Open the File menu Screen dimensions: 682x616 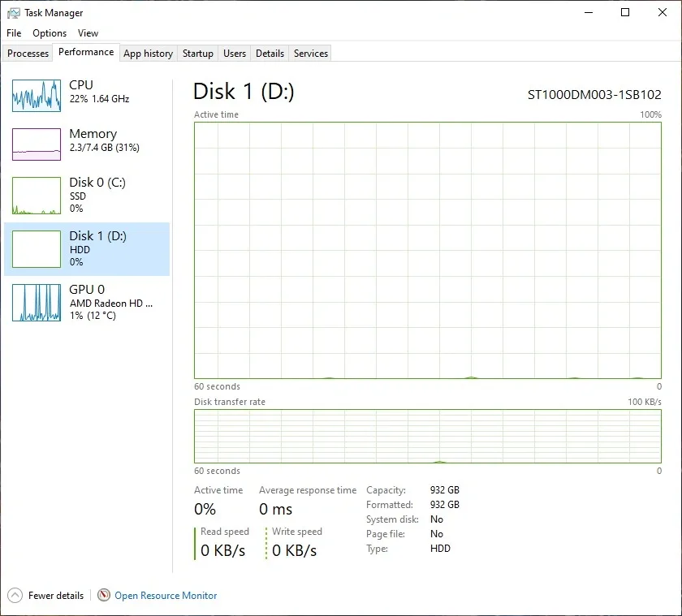tap(14, 33)
